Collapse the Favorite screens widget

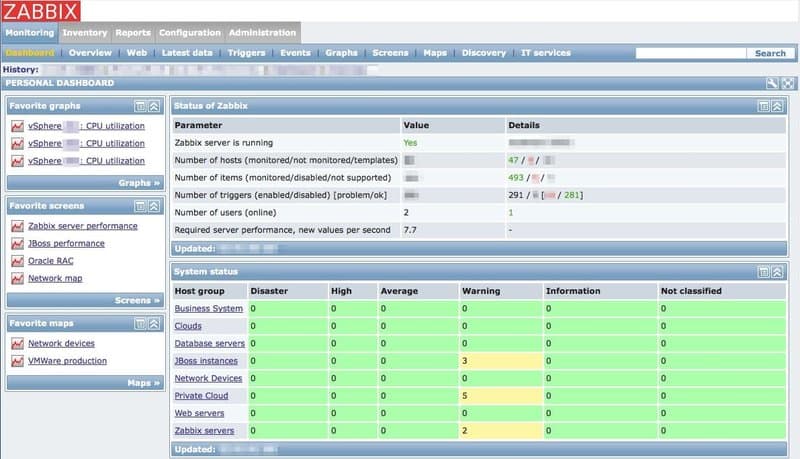point(154,206)
